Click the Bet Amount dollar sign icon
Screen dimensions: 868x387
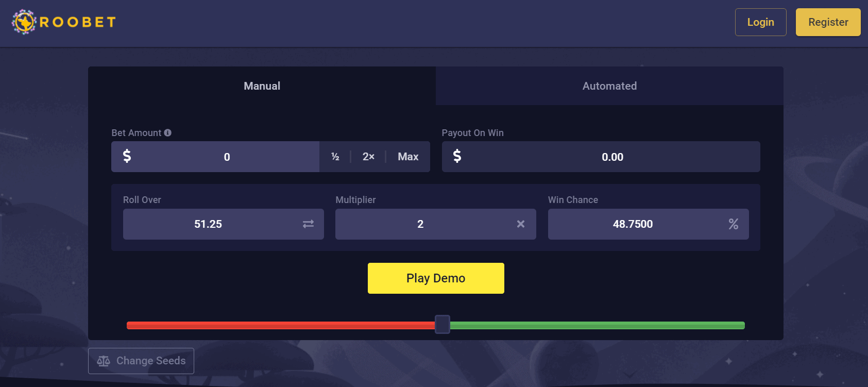click(x=127, y=156)
